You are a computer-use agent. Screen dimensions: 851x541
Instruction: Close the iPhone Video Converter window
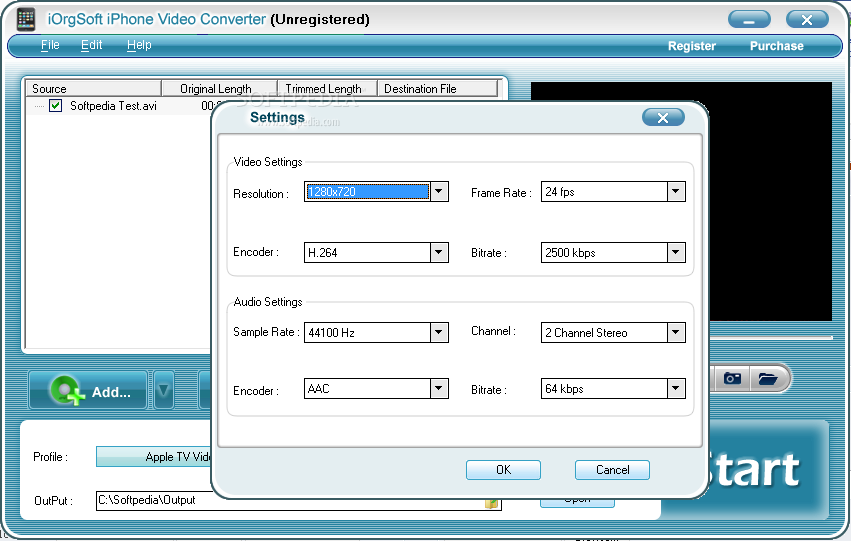[807, 20]
